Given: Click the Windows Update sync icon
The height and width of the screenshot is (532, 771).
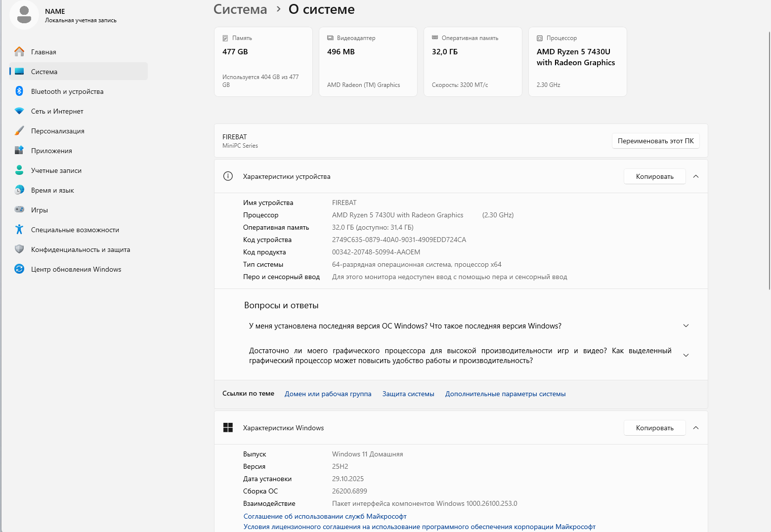Looking at the screenshot, I should (19, 269).
